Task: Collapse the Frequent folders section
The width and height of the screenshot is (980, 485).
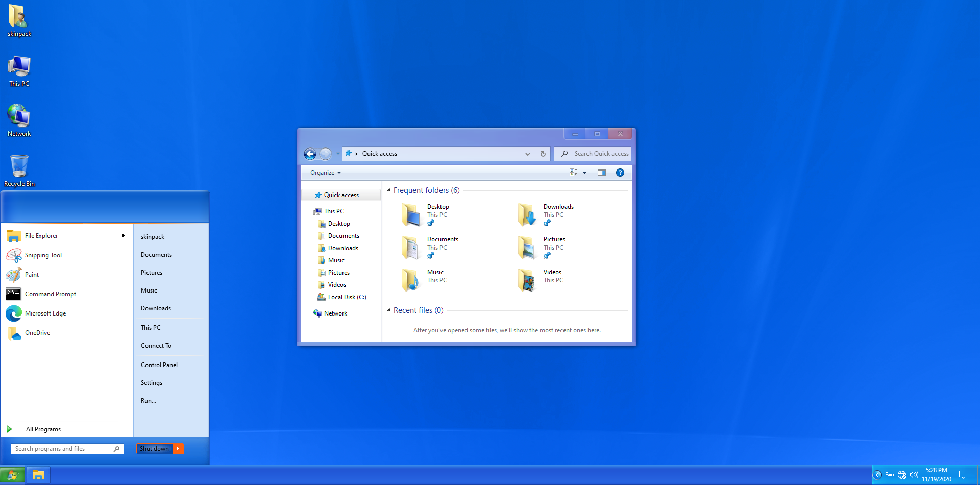Action: [x=388, y=190]
